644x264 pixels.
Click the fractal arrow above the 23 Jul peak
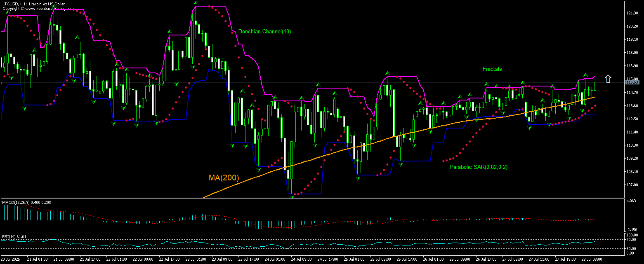click(196, 3)
